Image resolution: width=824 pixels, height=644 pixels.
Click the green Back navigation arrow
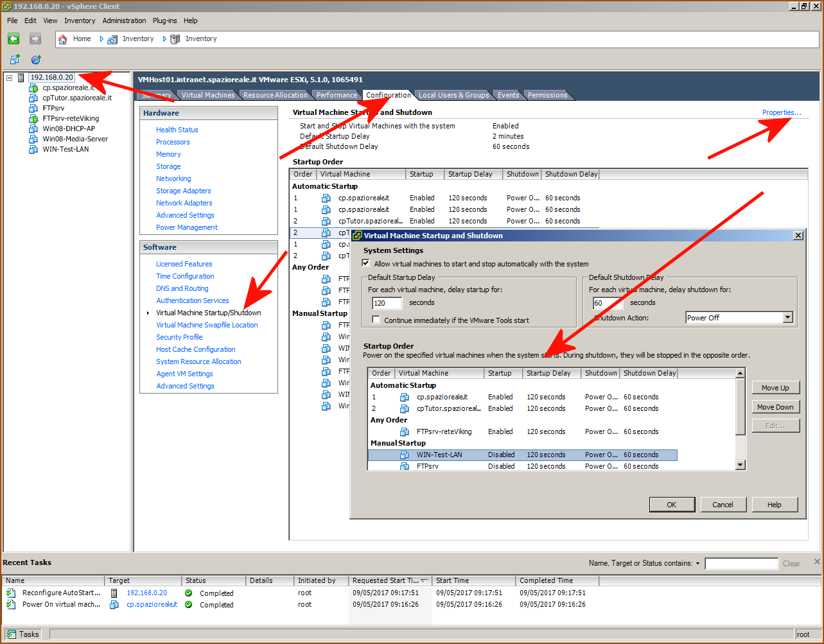click(x=13, y=39)
